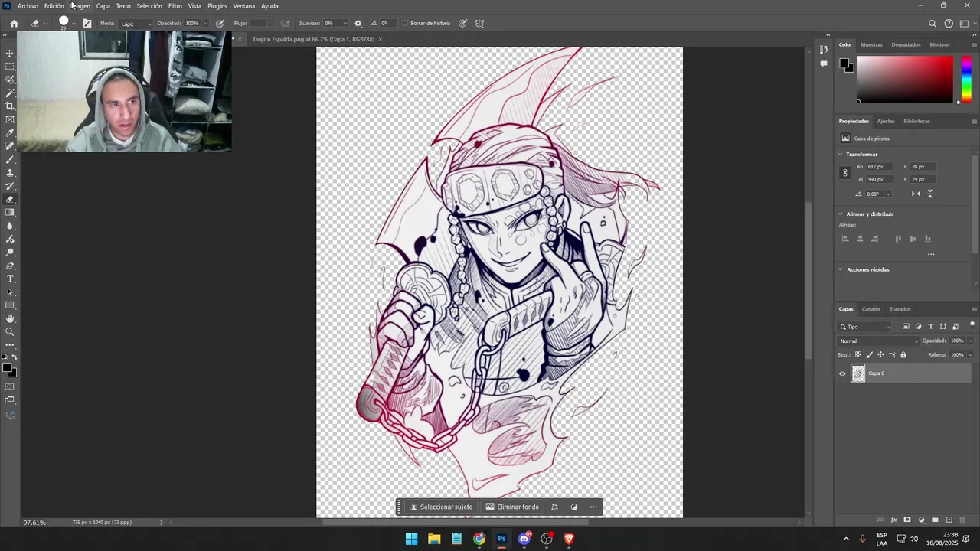Image resolution: width=980 pixels, height=551 pixels.
Task: Select the Path Selection tool
Action: coord(10,292)
